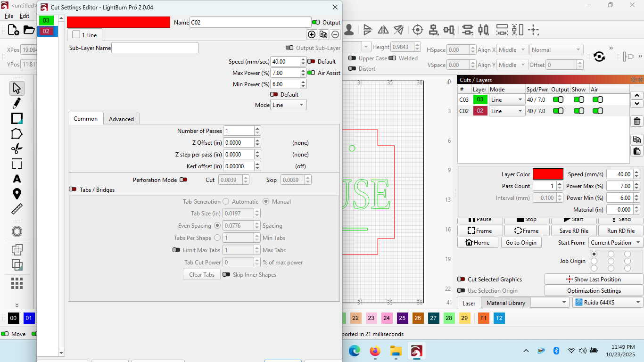
Task: Switch to the Material Library tab
Action: [x=505, y=303]
